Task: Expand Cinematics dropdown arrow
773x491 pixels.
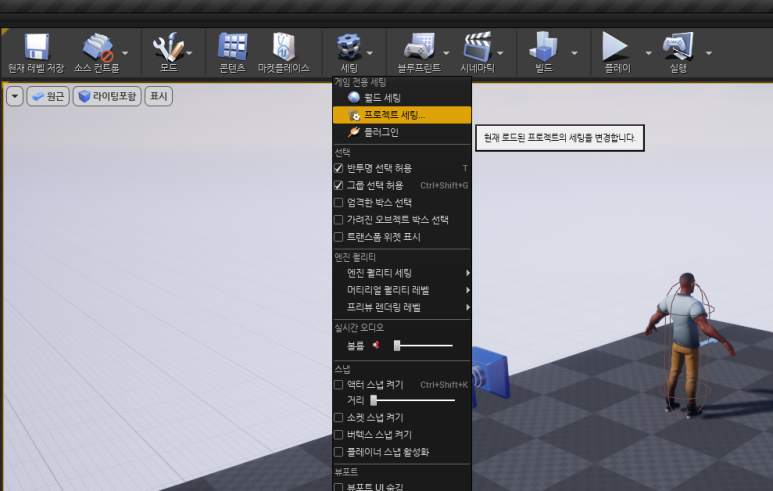Action: pyautogui.click(x=500, y=53)
